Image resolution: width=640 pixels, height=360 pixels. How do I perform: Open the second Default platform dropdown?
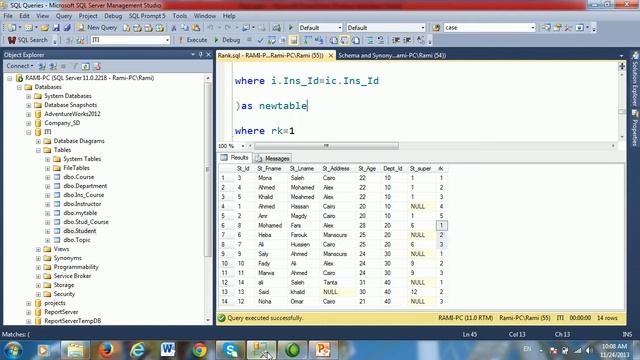click(422, 28)
